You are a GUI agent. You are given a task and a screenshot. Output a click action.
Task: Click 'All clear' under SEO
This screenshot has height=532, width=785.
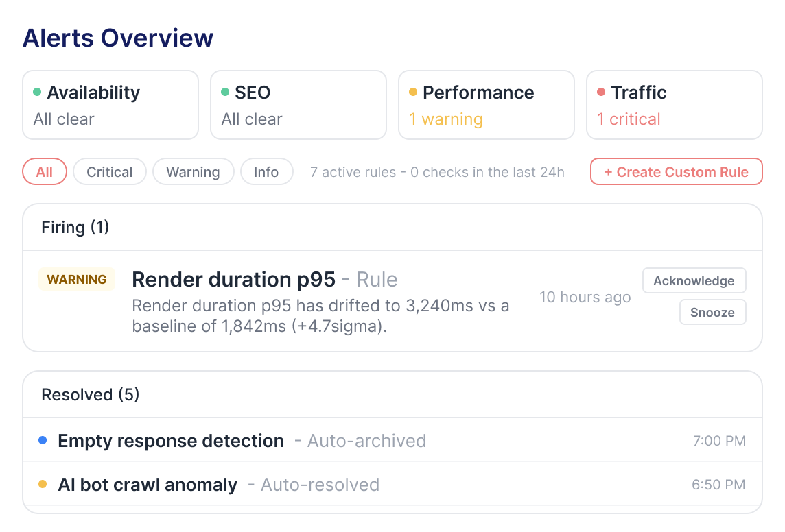(x=252, y=119)
